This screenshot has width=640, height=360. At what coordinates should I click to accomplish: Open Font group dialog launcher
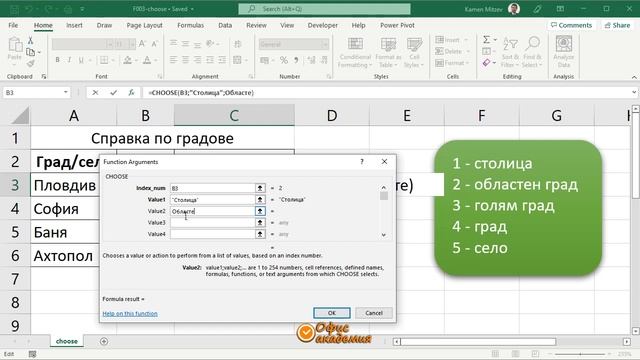(x=160, y=76)
